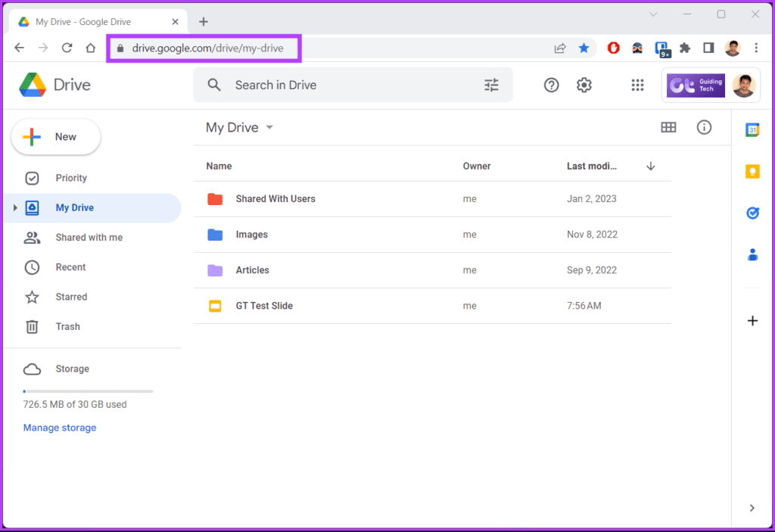Viewport: 775px width, 532px height.
Task: Click Owner column header
Action: point(477,166)
